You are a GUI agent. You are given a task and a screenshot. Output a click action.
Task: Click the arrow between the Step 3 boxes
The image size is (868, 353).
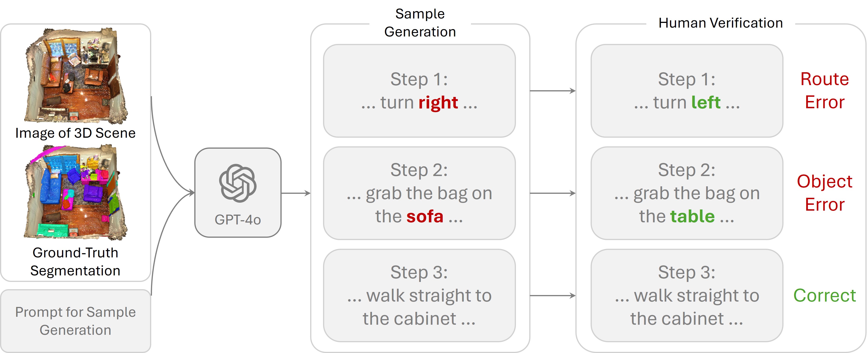point(553,295)
